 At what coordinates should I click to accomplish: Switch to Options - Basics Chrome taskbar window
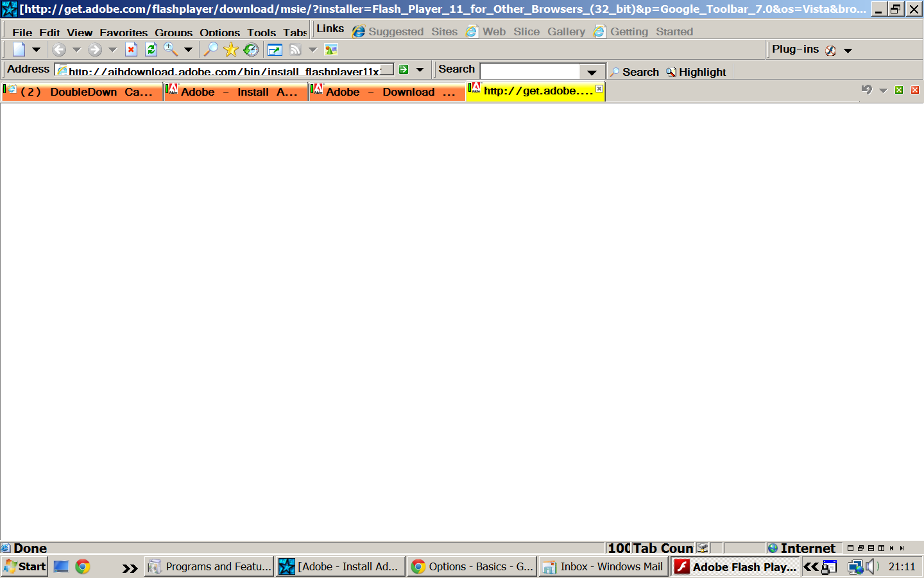[473, 566]
